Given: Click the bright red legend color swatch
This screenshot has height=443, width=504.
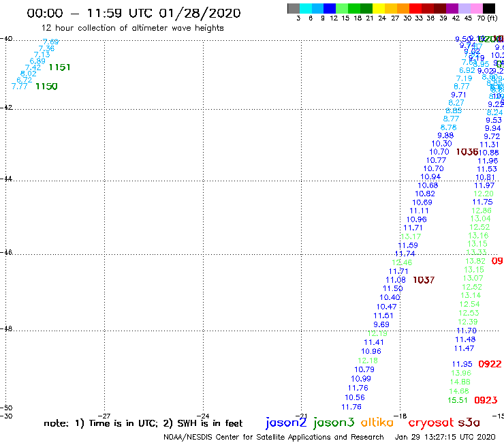Looking at the screenshot, I should click(415, 8).
